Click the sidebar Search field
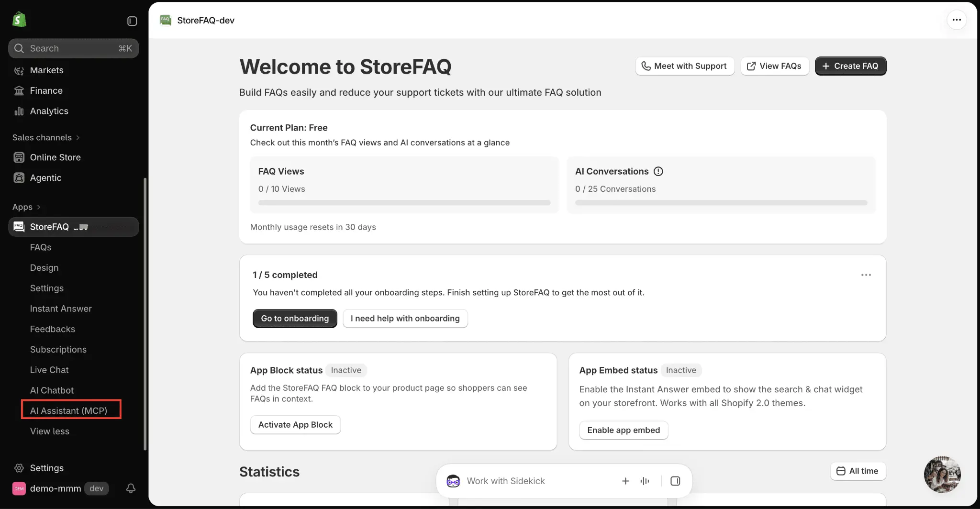Screen dimensions: 980x509 74,48
